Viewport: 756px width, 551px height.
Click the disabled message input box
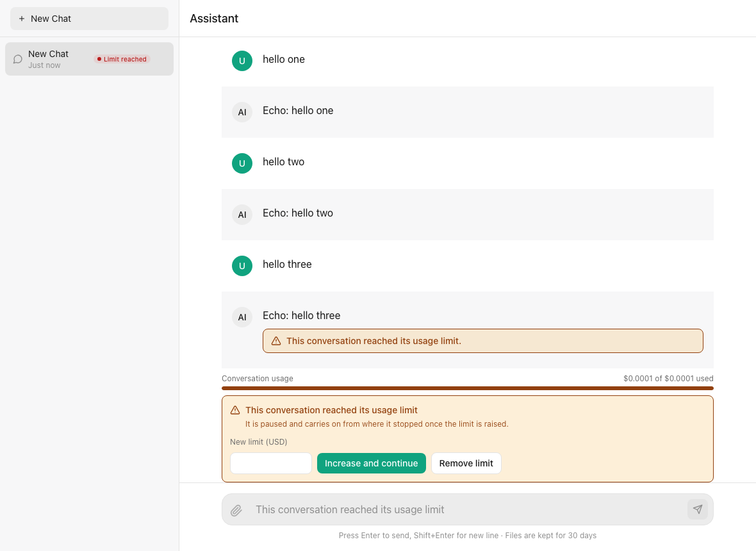[x=468, y=509]
